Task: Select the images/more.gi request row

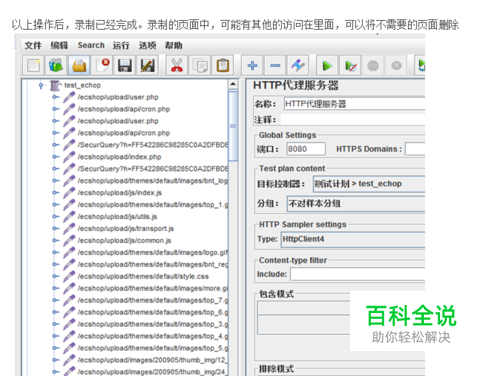Action: point(153,288)
